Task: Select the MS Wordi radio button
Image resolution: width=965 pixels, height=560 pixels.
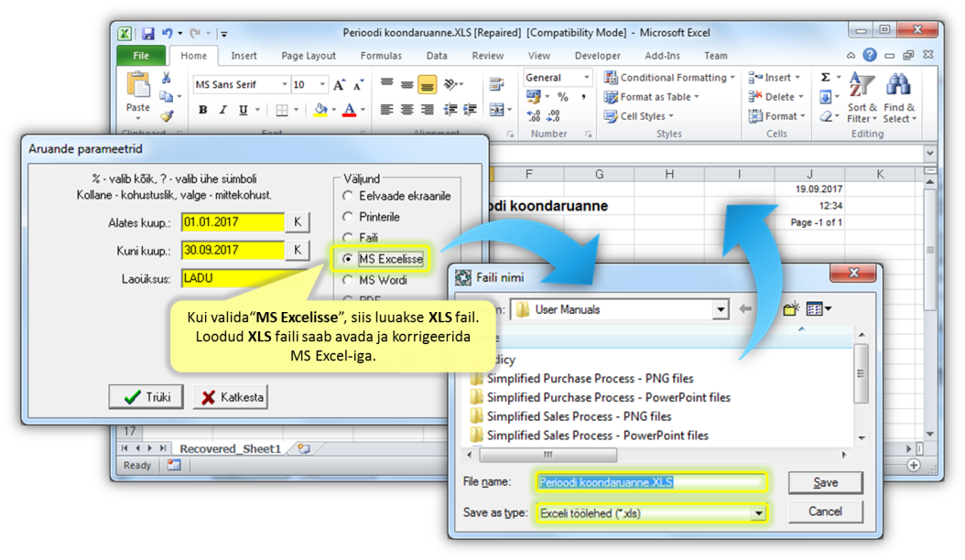Action: click(x=348, y=280)
